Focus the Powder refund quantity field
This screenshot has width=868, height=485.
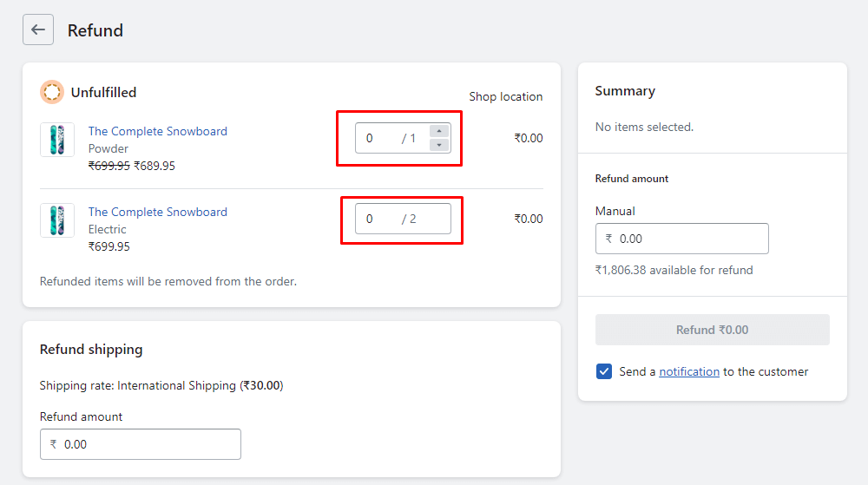coord(382,139)
